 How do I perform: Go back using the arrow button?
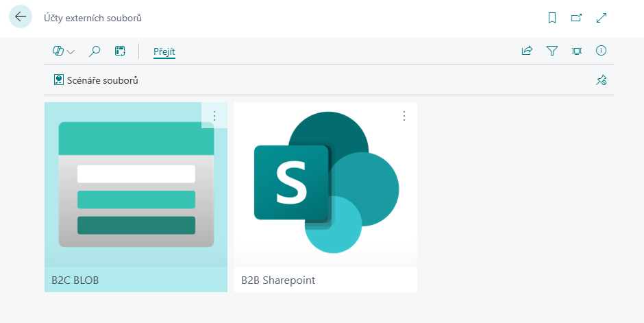click(x=21, y=17)
